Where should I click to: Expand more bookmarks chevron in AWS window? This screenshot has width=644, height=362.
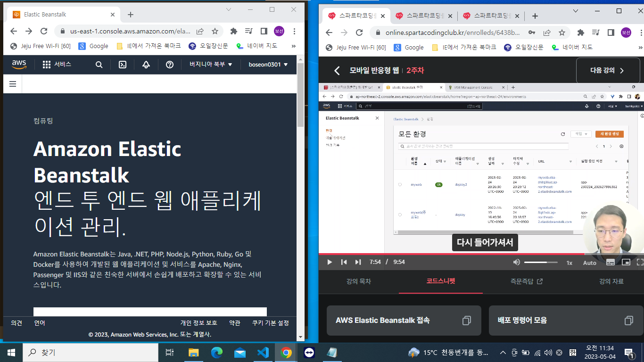[294, 46]
